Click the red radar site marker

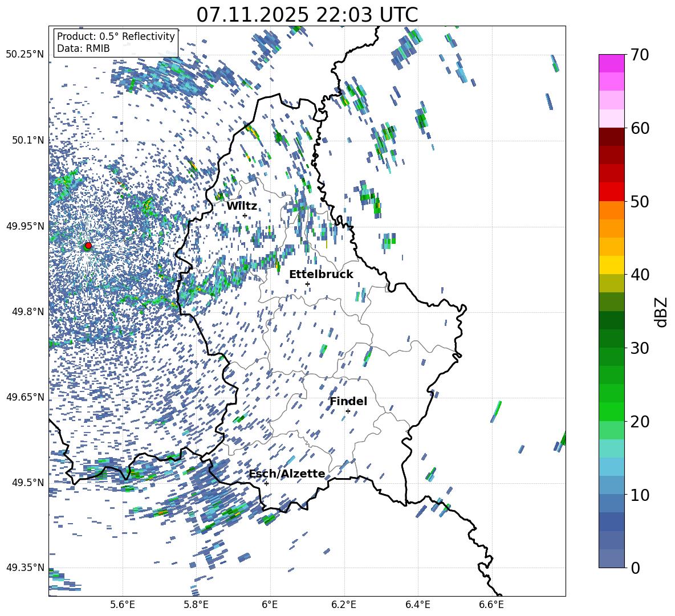coord(88,245)
